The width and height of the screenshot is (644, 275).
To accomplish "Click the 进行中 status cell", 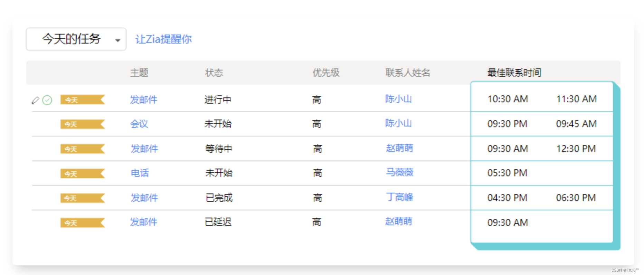I will coord(218,99).
